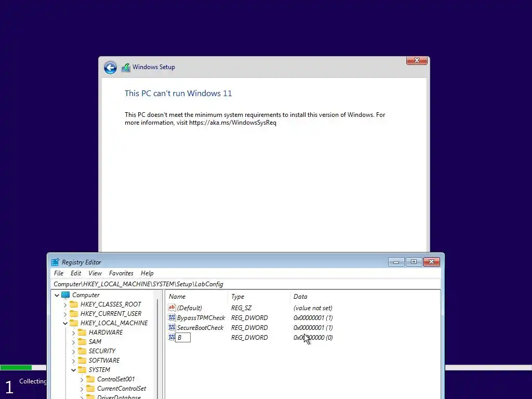Close the Registry Editor window
The height and width of the screenshot is (399, 532).
tap(432, 262)
